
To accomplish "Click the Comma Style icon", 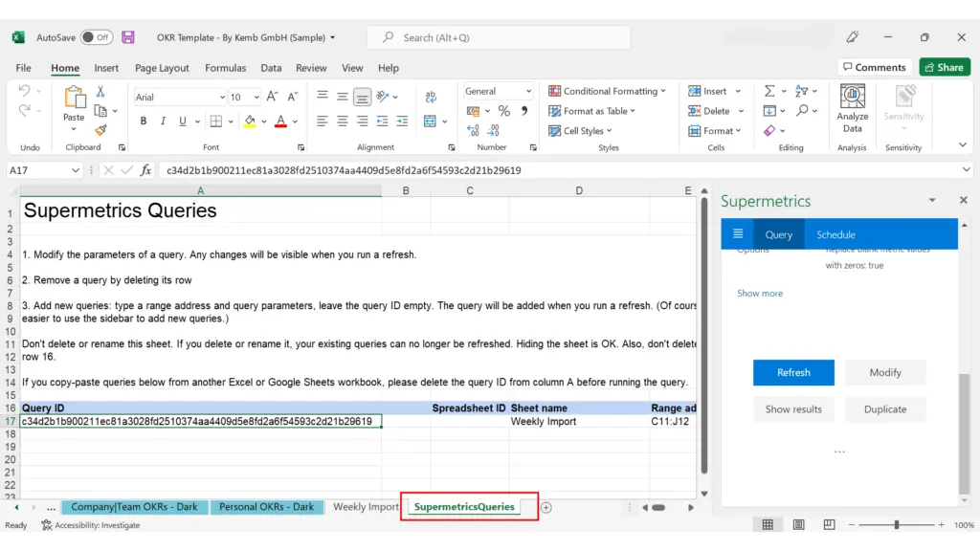I will 523,111.
